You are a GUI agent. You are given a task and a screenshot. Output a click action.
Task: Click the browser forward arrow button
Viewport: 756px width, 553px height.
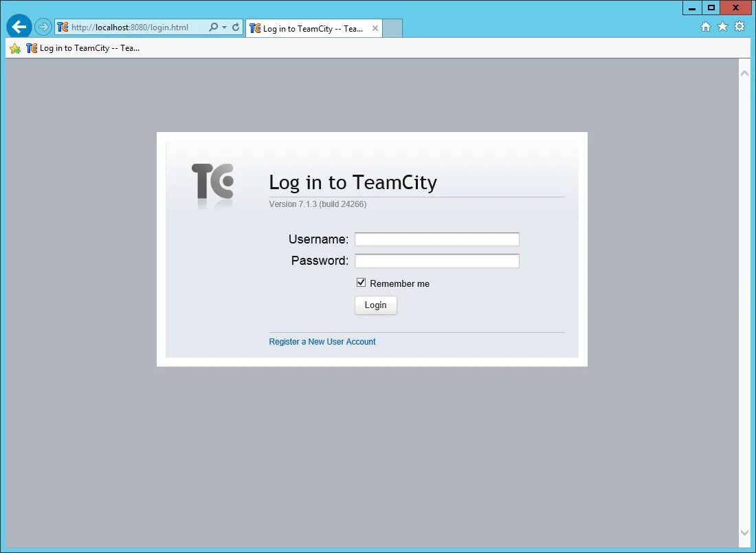(43, 27)
